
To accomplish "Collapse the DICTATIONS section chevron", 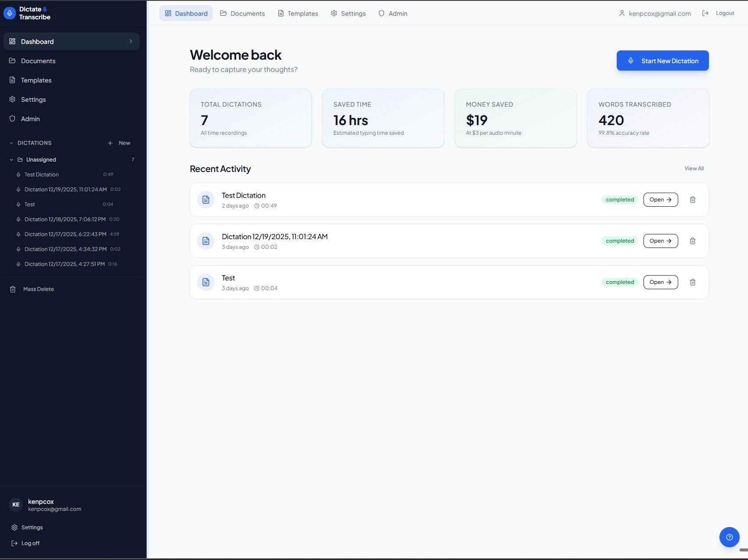I will [x=11, y=143].
